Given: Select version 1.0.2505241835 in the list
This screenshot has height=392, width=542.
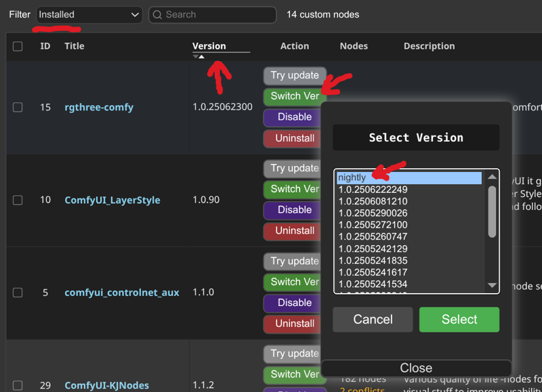Looking at the screenshot, I should (409, 261).
